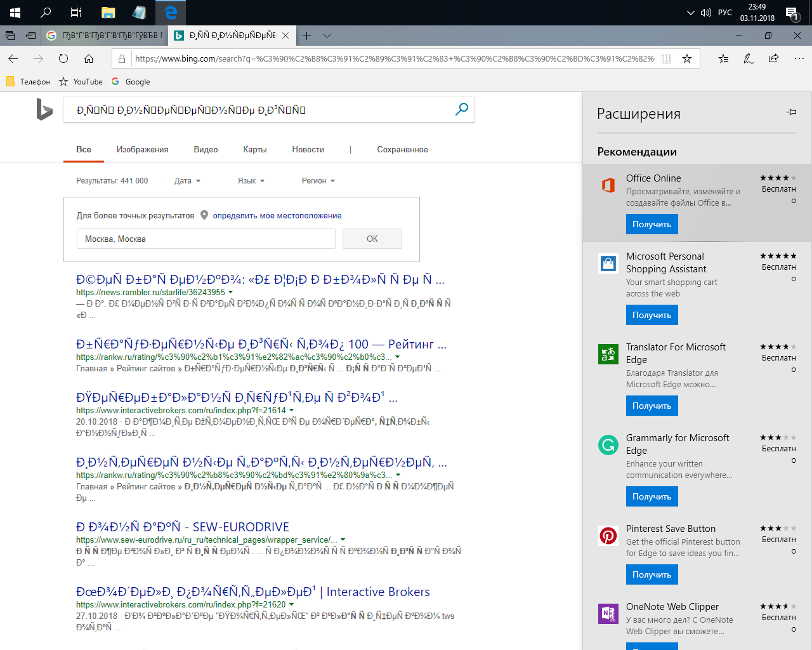Open the Телефон favorites folder
Image resolution: width=812 pixels, height=650 pixels.
(x=28, y=81)
